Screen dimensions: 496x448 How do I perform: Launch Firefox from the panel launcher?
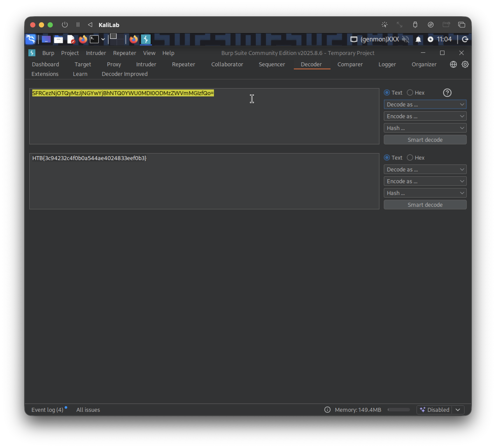[83, 39]
